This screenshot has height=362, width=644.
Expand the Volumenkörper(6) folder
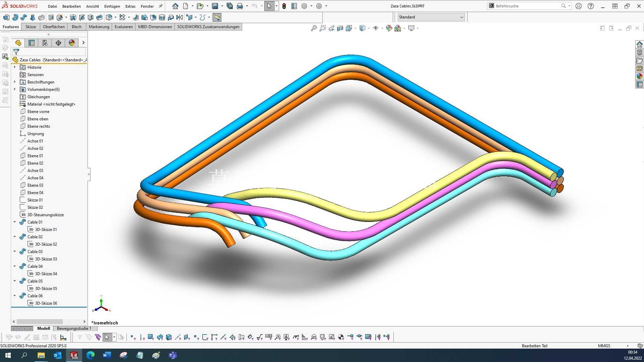[15, 89]
